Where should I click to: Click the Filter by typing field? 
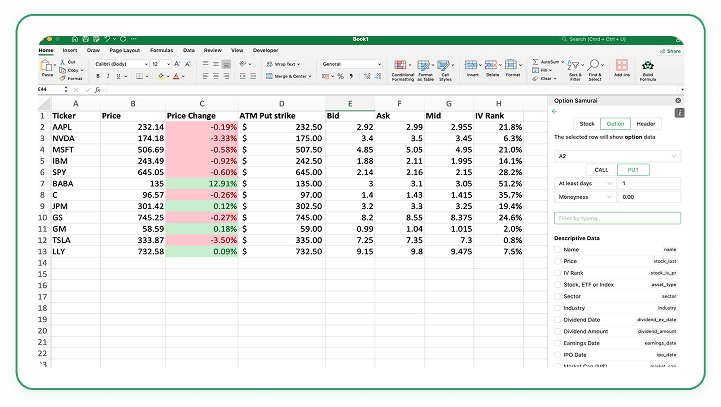point(617,218)
